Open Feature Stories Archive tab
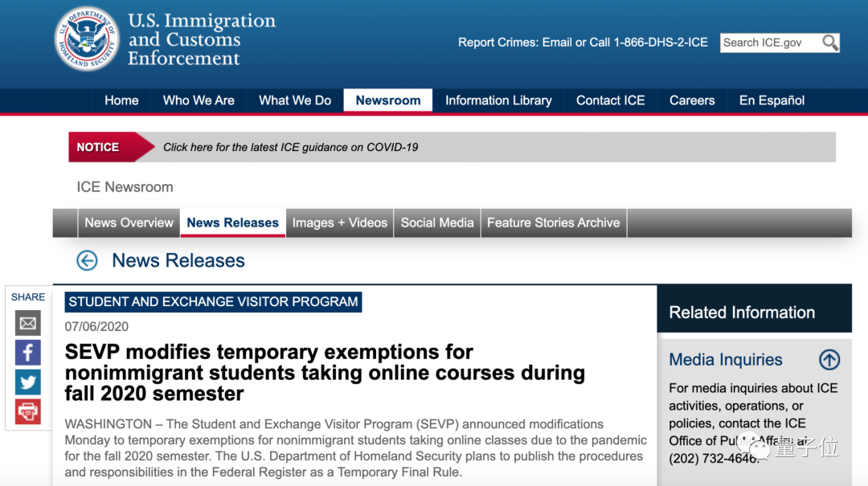 tap(554, 223)
